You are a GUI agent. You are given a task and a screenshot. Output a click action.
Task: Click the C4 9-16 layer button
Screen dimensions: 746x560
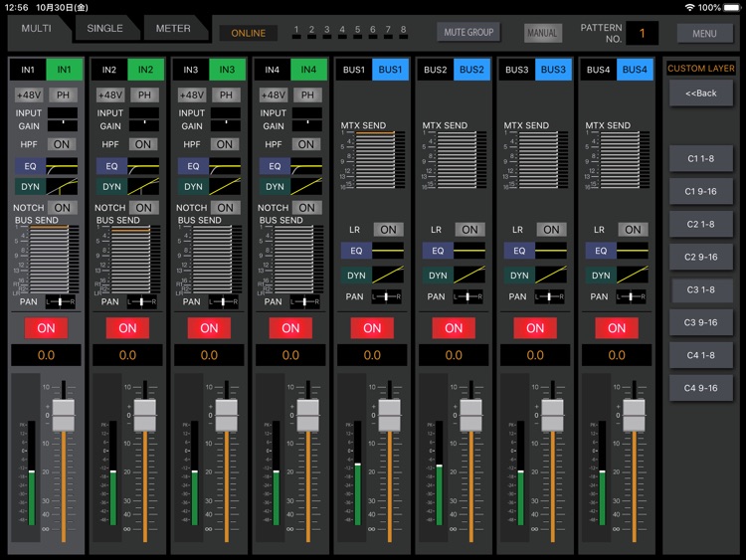click(701, 388)
